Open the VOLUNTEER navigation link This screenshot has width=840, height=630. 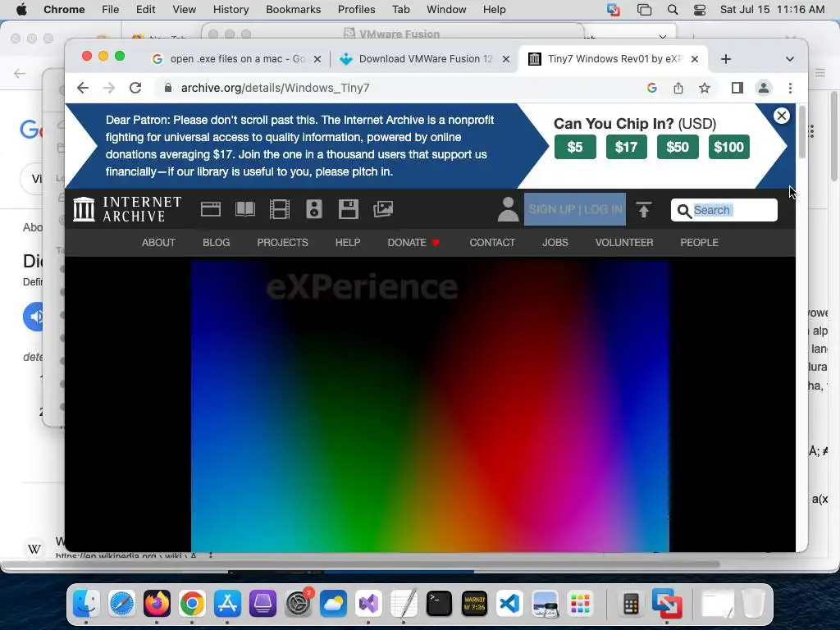pos(624,243)
